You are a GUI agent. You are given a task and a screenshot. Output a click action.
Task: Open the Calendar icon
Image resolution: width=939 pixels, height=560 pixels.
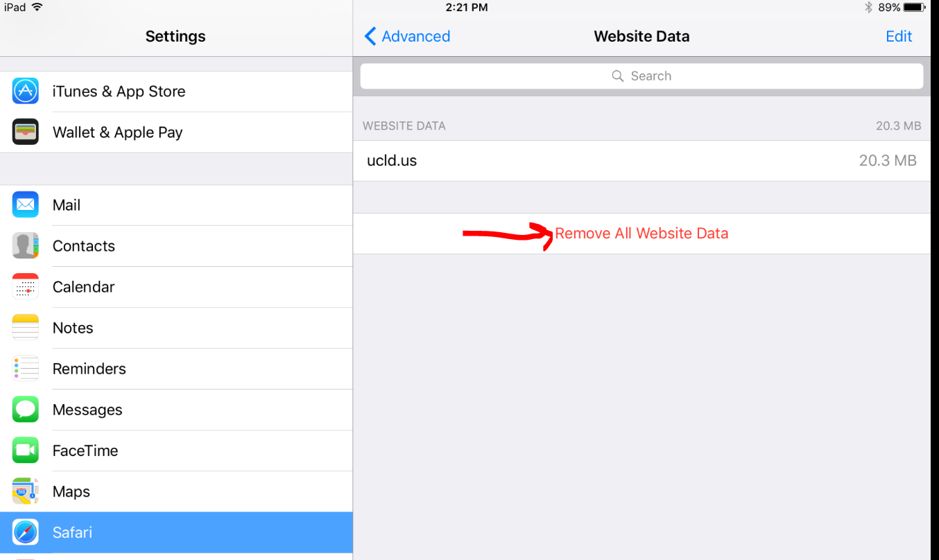pos(26,287)
